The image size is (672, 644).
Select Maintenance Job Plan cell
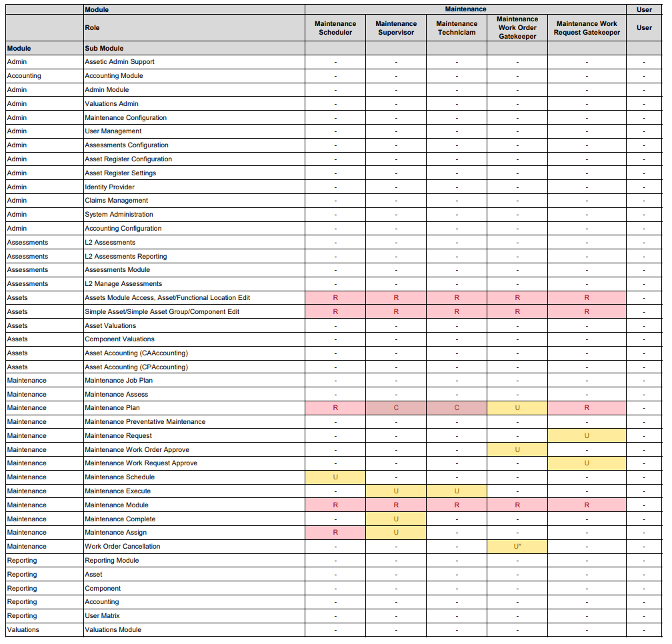[194, 381]
